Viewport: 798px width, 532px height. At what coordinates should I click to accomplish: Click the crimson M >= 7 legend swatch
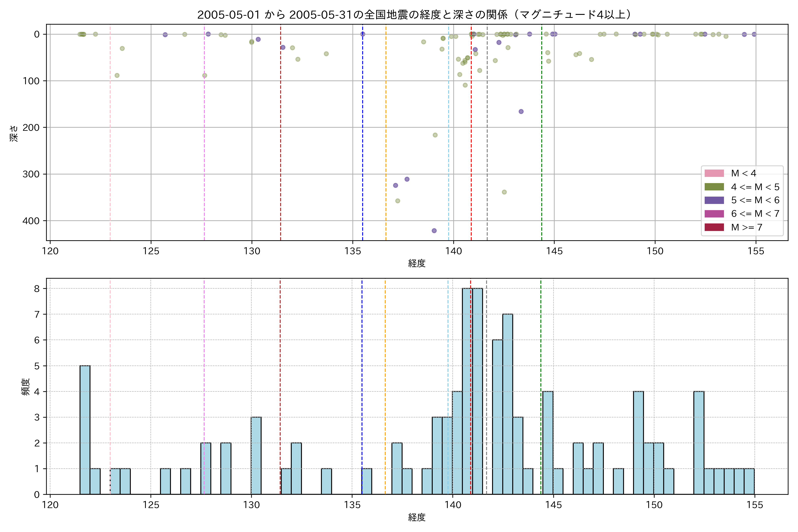click(x=714, y=227)
